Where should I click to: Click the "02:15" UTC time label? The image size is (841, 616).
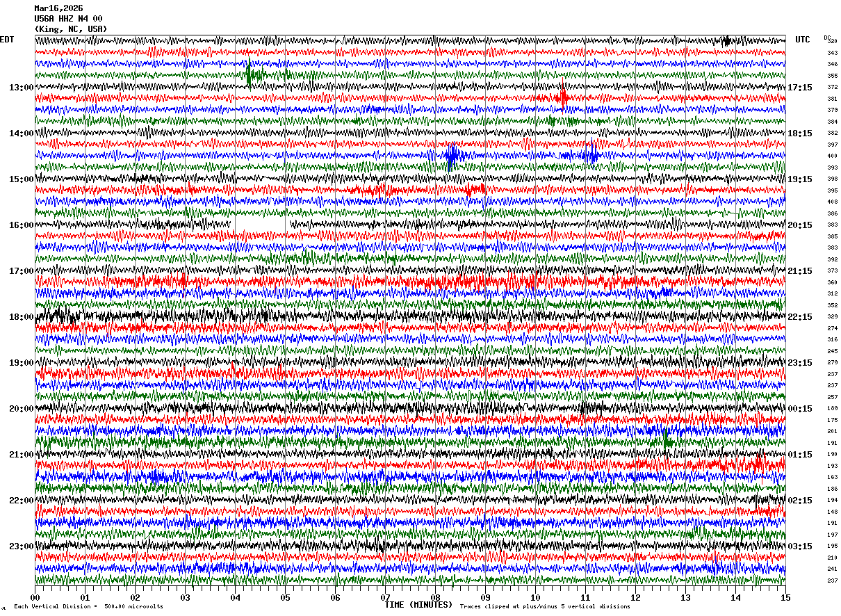click(800, 500)
